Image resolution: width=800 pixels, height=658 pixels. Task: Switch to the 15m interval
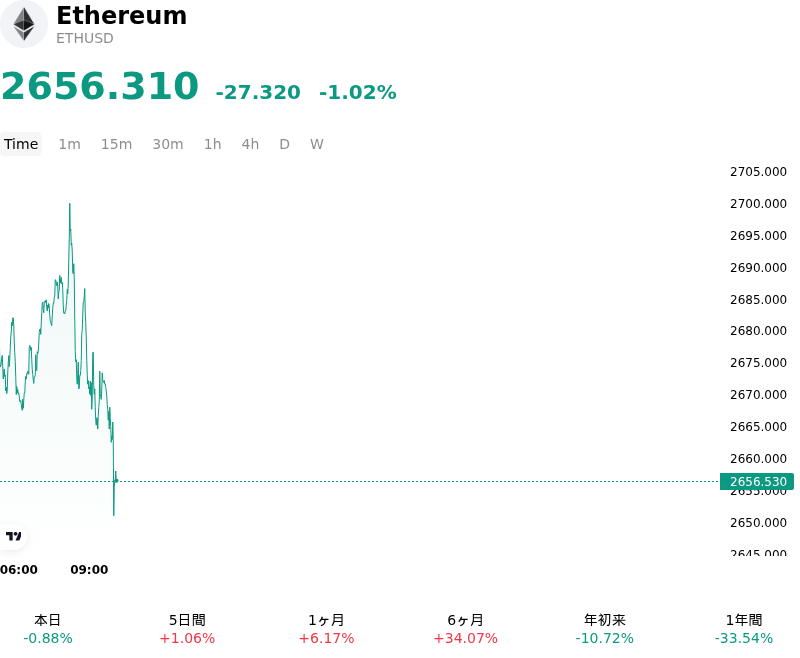point(116,144)
